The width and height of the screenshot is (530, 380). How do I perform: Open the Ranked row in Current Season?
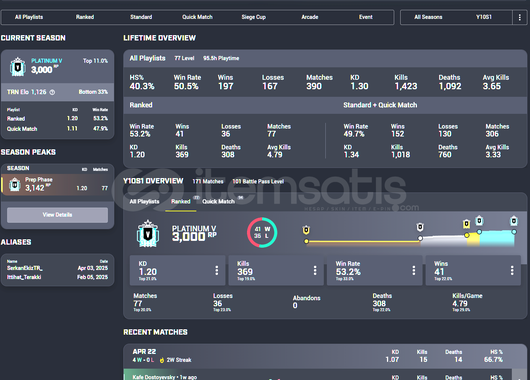[x=57, y=118]
